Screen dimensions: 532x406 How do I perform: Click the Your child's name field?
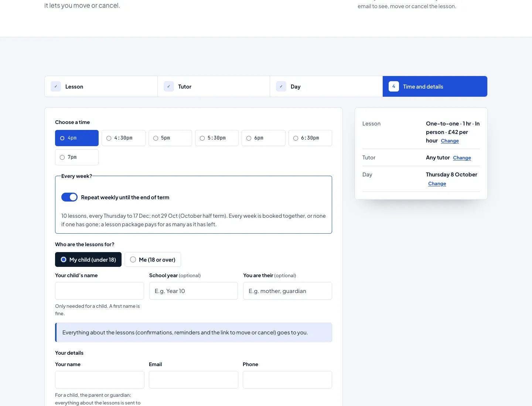(99, 291)
